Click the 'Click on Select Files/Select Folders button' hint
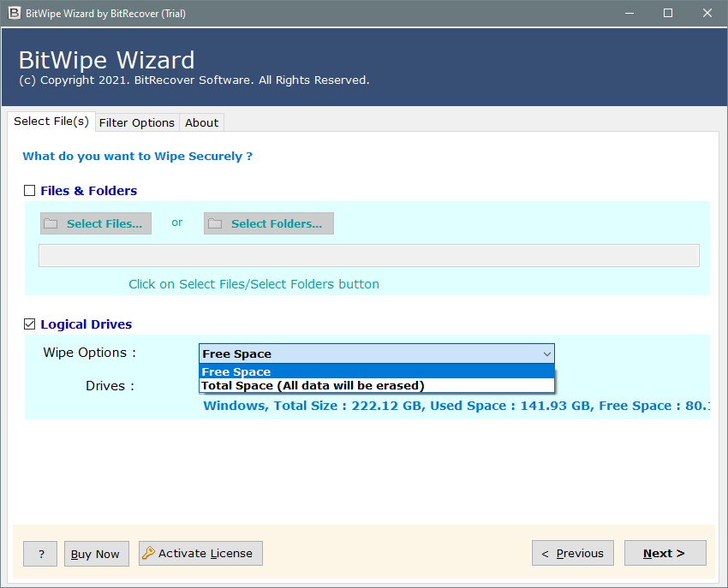 254,284
